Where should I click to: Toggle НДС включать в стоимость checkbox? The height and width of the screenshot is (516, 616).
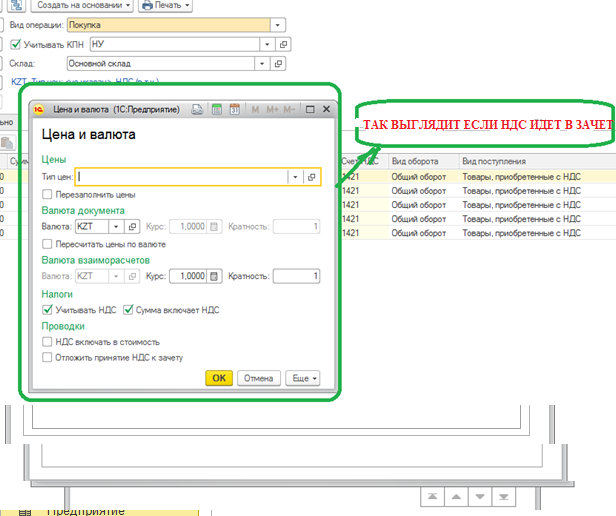pos(48,341)
